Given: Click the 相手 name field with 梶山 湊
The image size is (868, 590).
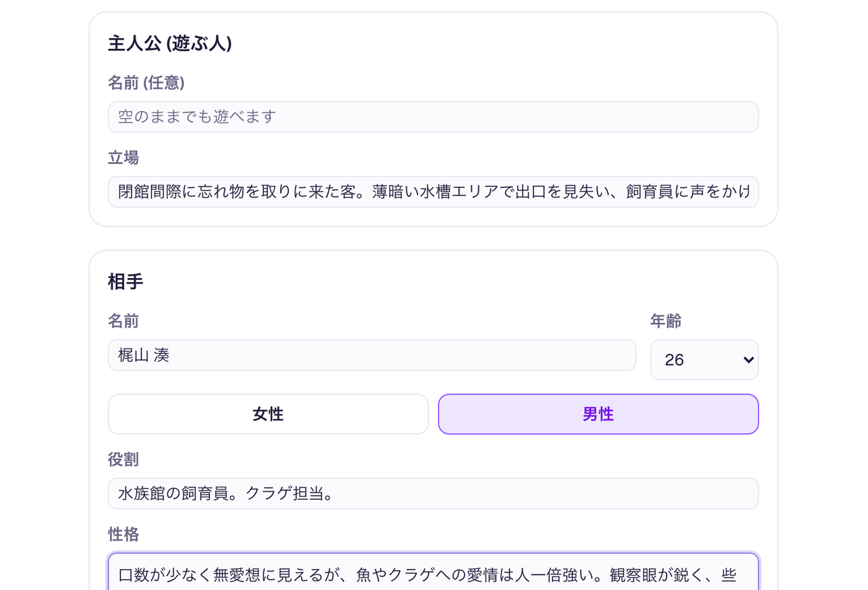Looking at the screenshot, I should point(372,355).
